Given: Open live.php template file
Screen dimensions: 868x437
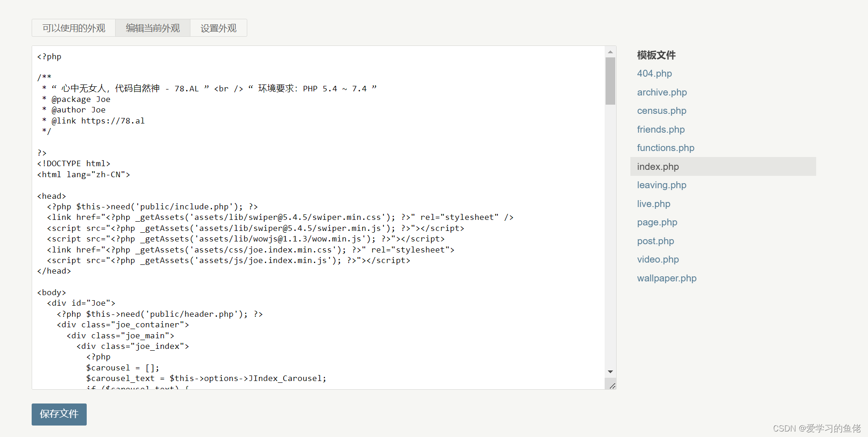Looking at the screenshot, I should click(x=653, y=204).
